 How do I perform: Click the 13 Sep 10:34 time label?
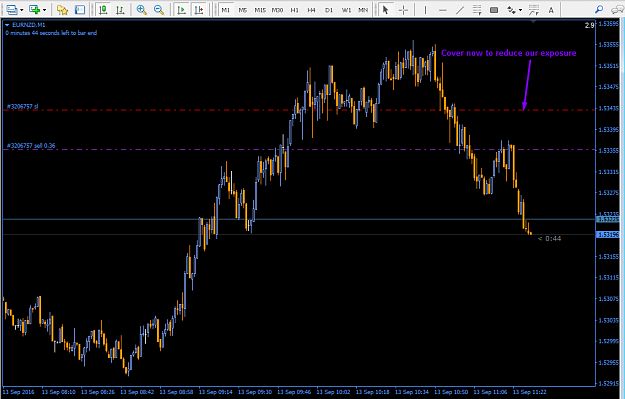412,392
